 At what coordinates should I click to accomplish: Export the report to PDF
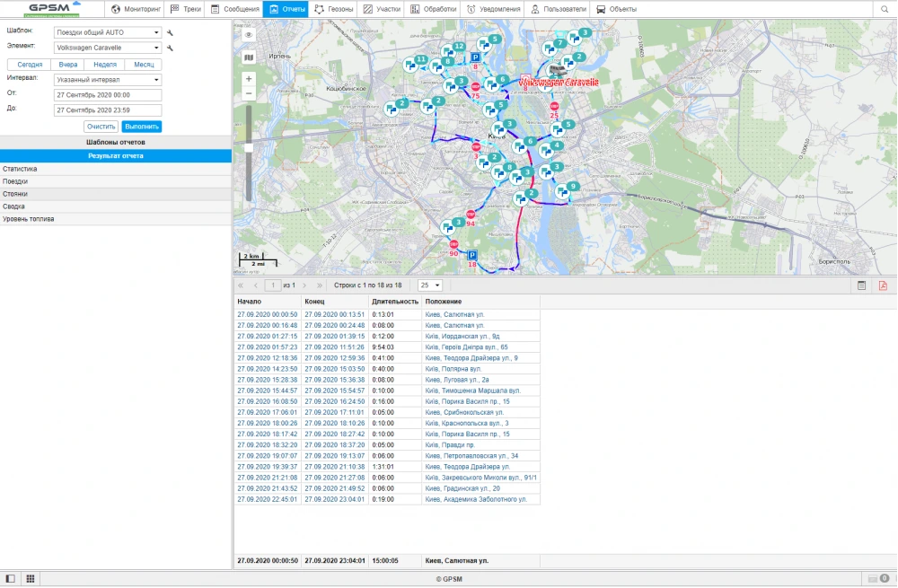883,285
